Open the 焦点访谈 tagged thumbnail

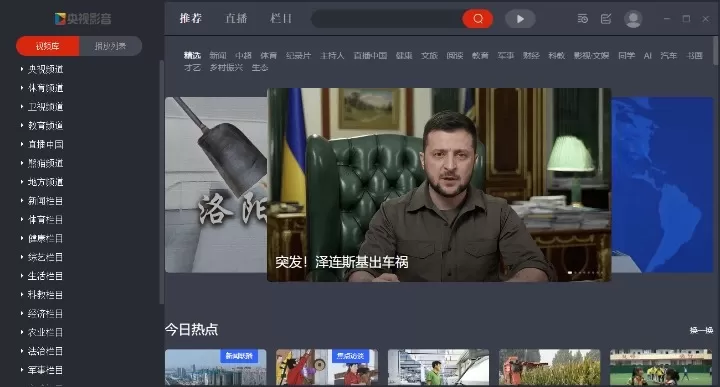click(x=327, y=367)
